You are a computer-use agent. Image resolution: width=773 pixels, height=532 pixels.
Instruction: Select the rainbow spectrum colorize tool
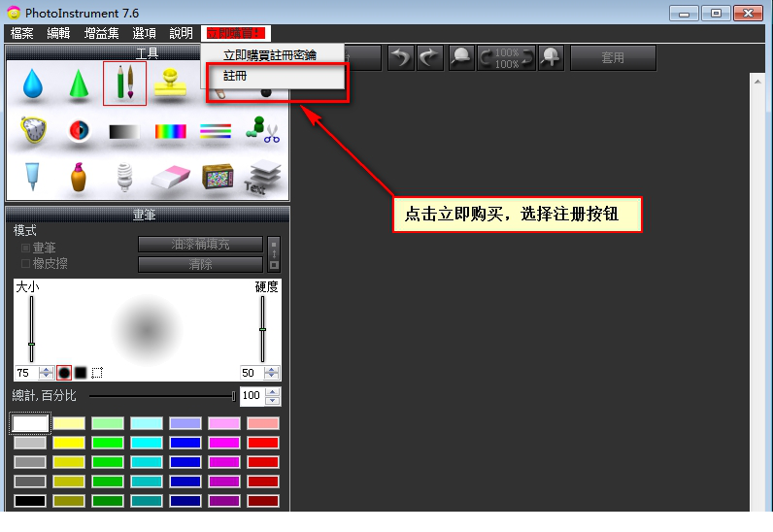[x=171, y=132]
